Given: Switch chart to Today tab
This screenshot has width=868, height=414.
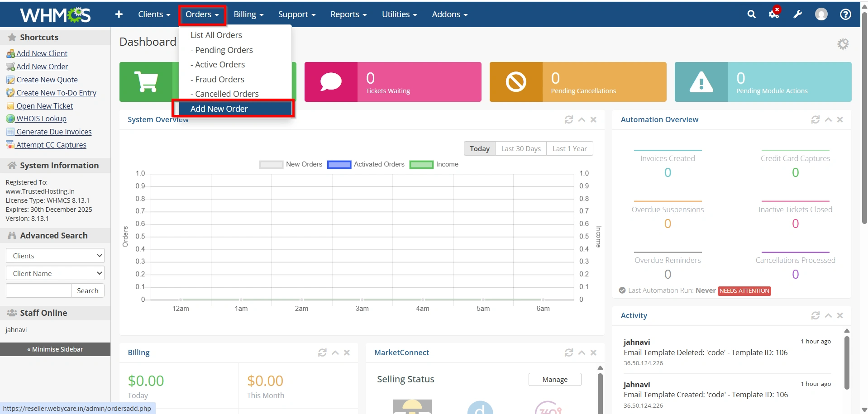Looking at the screenshot, I should click(480, 148).
